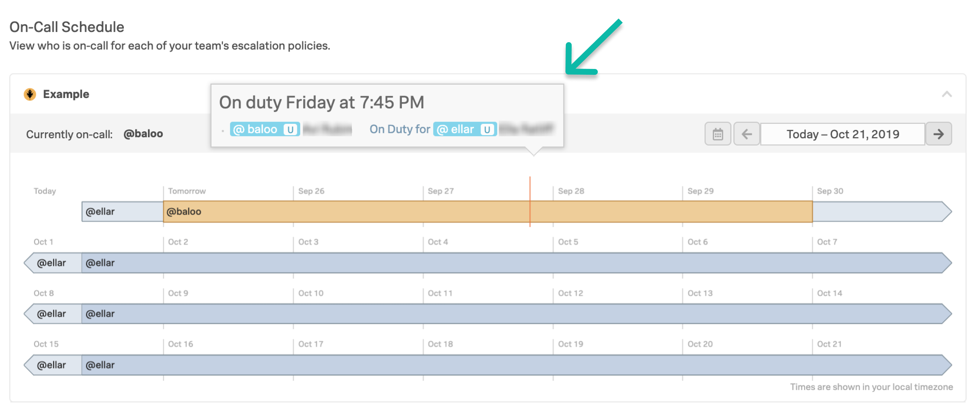Click the left-arrow @ellar segment before Oct 1

pos(53,263)
